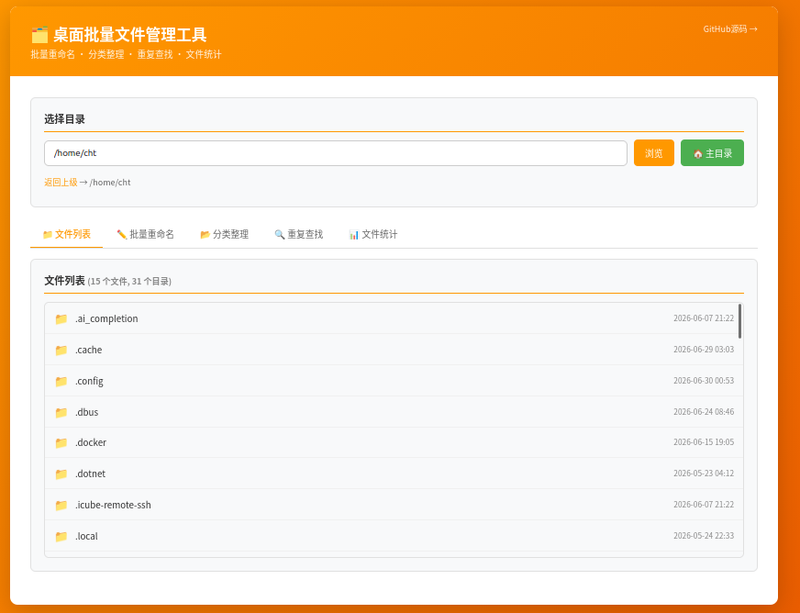Click the date 2026-06-15 19:05

704,442
